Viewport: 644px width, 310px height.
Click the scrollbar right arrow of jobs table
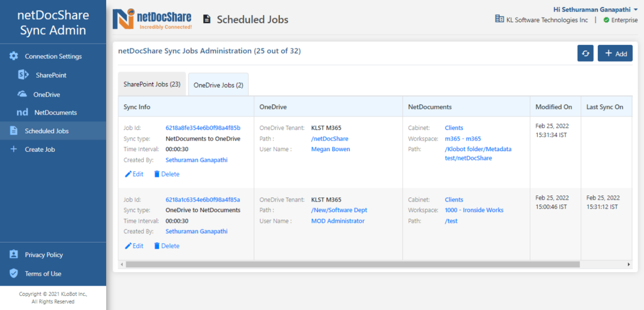(x=629, y=264)
